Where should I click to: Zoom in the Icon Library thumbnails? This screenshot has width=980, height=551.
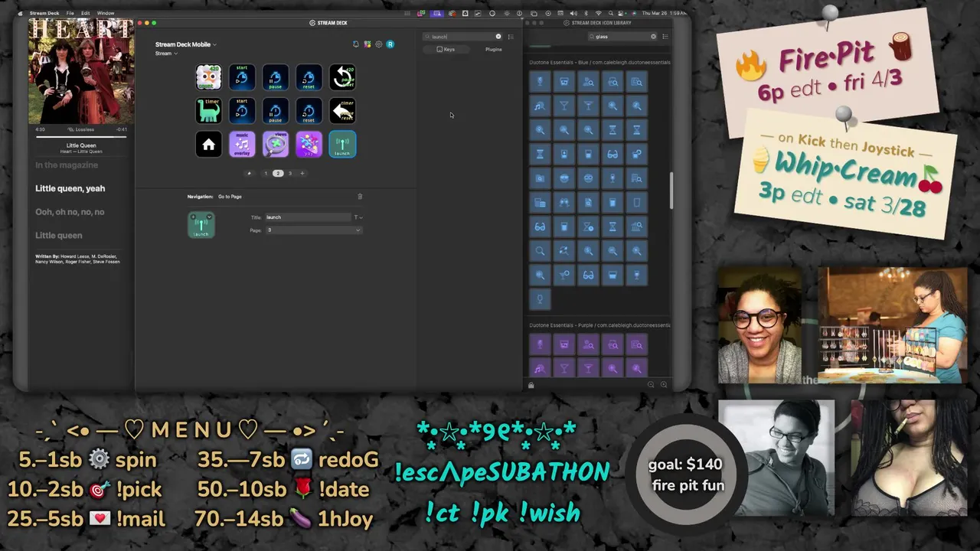pos(664,385)
